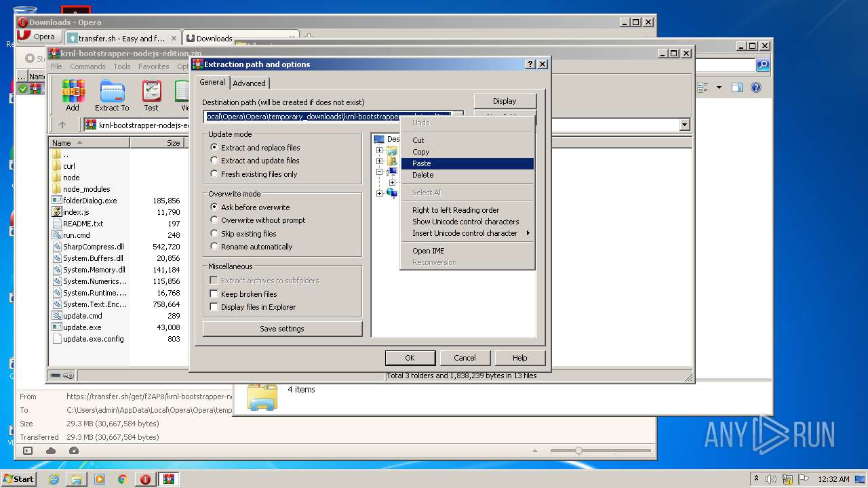This screenshot has height=488, width=868.
Task: Expand the user folder node in tree
Action: click(379, 161)
